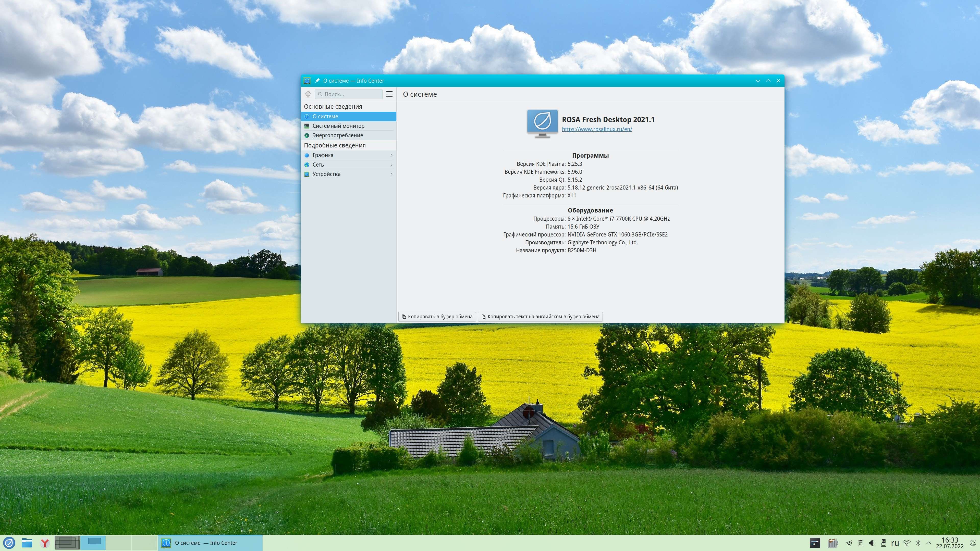Image resolution: width=980 pixels, height=551 pixels.
Task: Open the file manager from taskbar
Action: [x=27, y=543]
